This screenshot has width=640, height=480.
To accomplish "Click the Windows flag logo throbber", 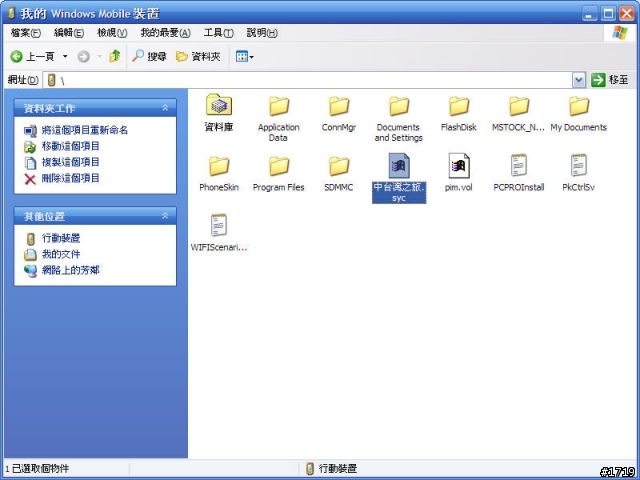I will [x=620, y=33].
